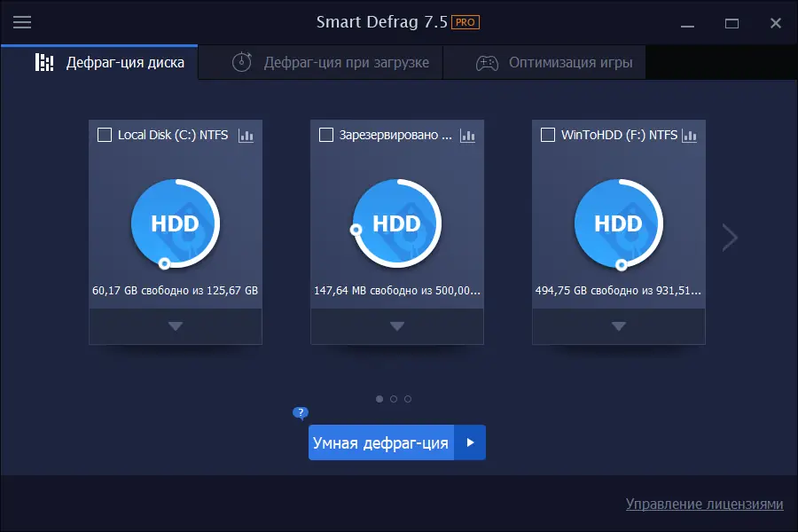Open the hamburger main menu
Image resolution: width=798 pixels, height=532 pixels.
tap(22, 23)
